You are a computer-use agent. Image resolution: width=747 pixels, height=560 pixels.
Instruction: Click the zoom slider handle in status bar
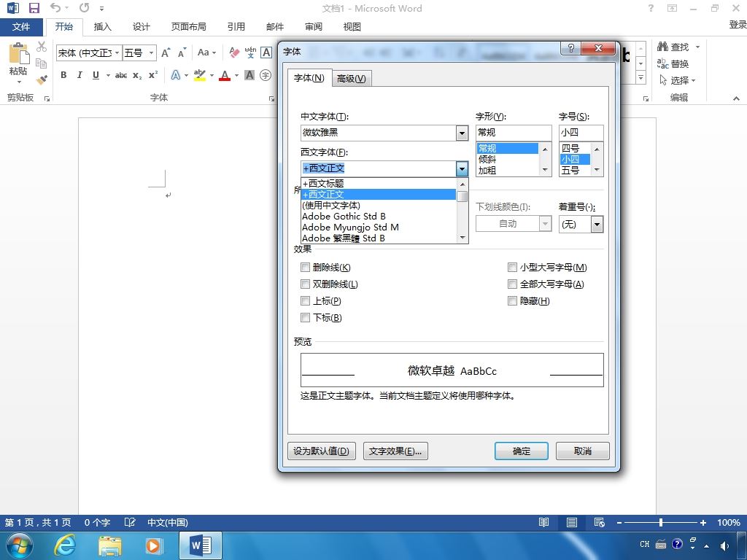coord(661,522)
